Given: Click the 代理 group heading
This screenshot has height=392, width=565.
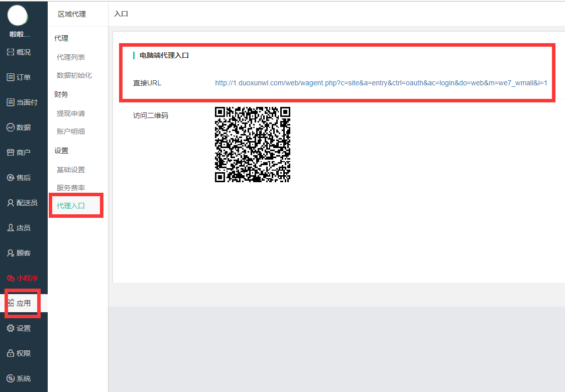Looking at the screenshot, I should click(x=61, y=38).
